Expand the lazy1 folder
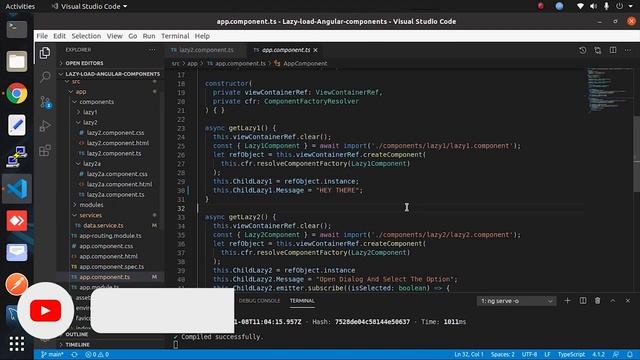640x360 pixels. point(90,112)
